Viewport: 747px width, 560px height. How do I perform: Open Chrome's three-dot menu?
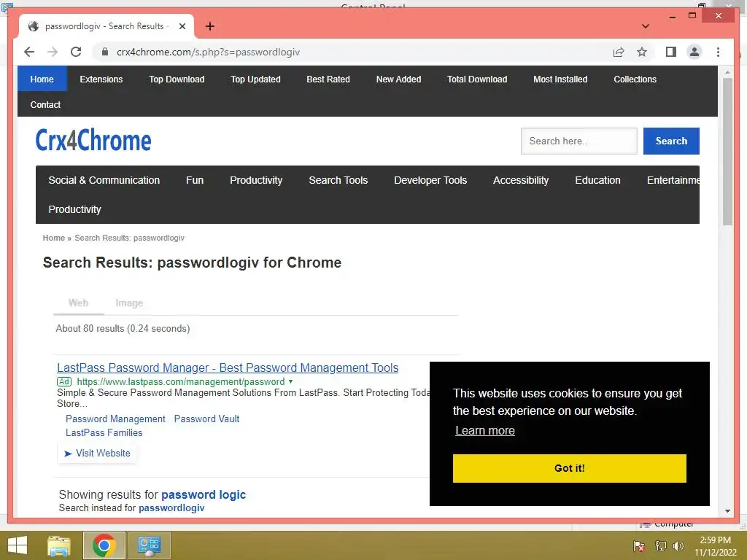click(x=718, y=52)
